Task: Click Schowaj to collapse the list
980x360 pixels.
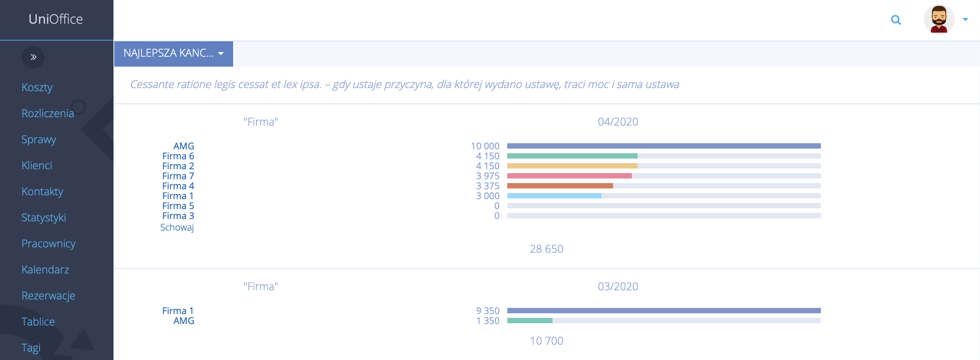Action: pyautogui.click(x=177, y=227)
